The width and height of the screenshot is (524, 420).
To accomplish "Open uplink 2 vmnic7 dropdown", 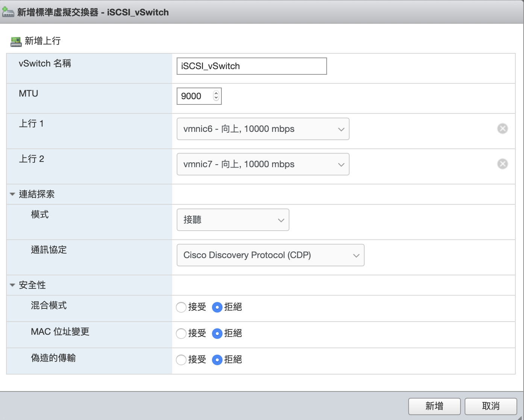I will click(x=263, y=164).
